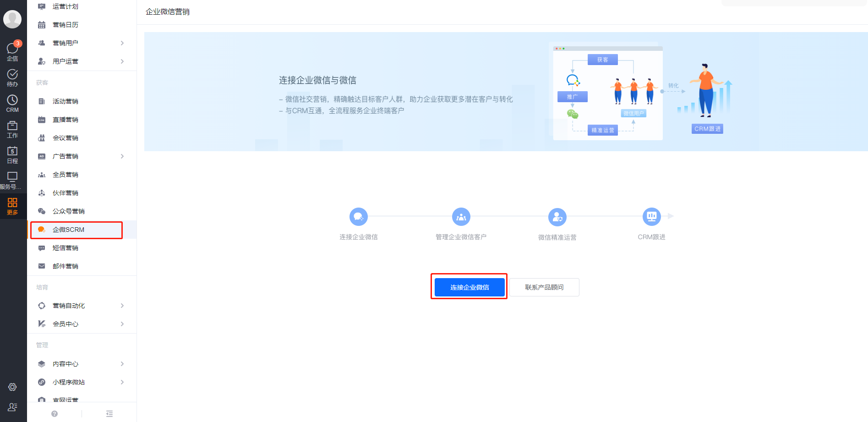868x422 pixels.
Task: Click the blue 连接企业微信 button
Action: click(x=469, y=287)
